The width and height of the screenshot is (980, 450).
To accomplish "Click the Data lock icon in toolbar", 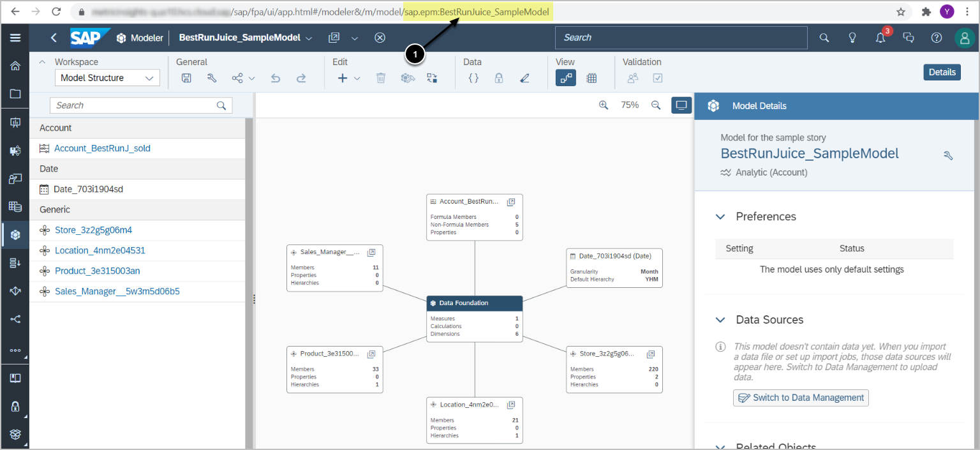I will [499, 78].
